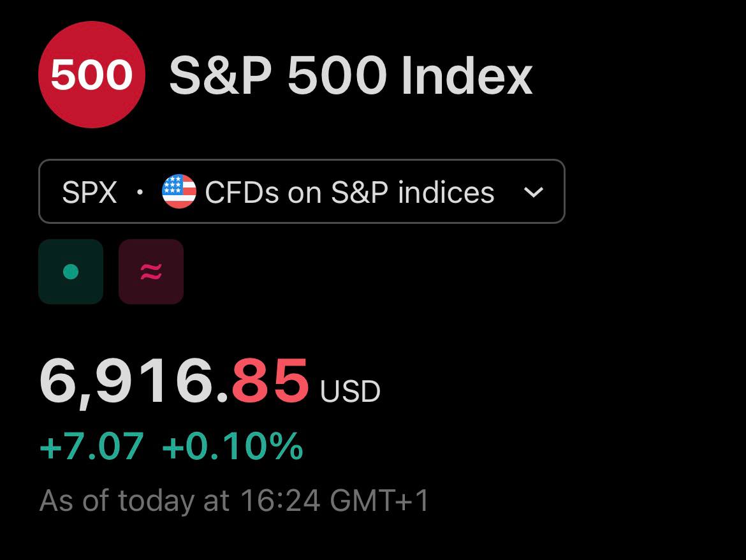Viewport: 746px width, 560px height.
Task: Click the word Index in the heading
Action: point(467,77)
